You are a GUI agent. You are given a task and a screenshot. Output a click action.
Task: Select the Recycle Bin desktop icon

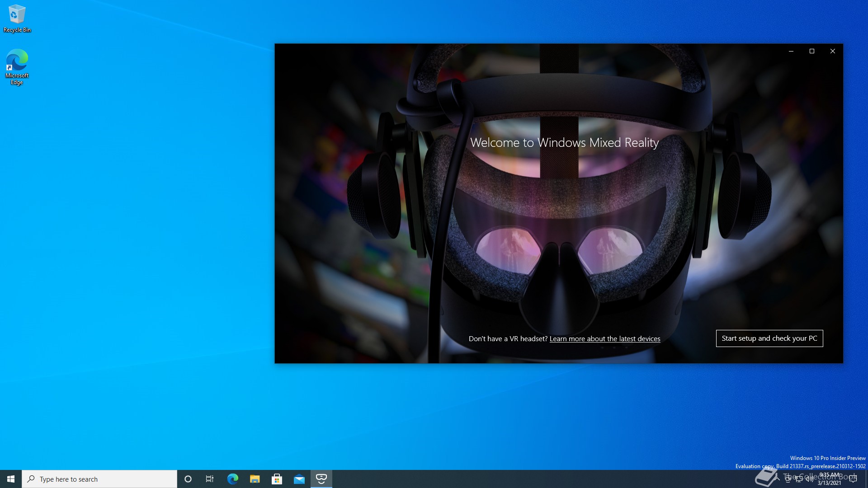click(x=17, y=19)
